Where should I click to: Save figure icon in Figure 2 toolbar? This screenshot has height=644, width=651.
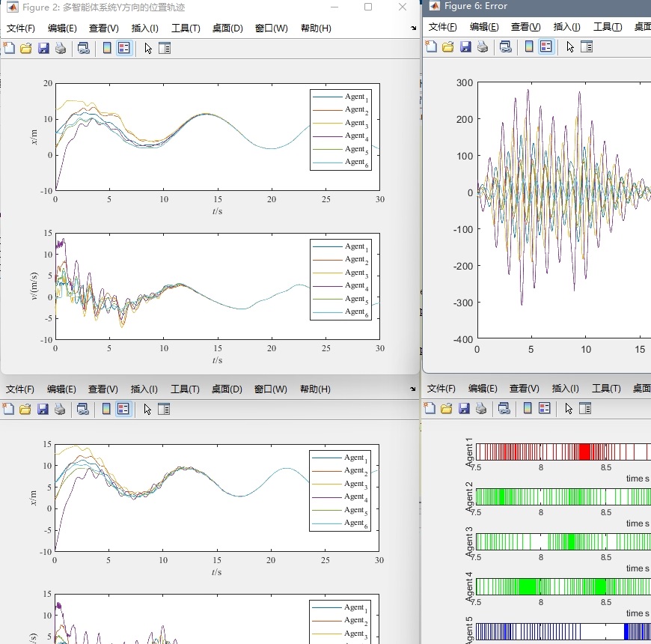click(x=43, y=48)
